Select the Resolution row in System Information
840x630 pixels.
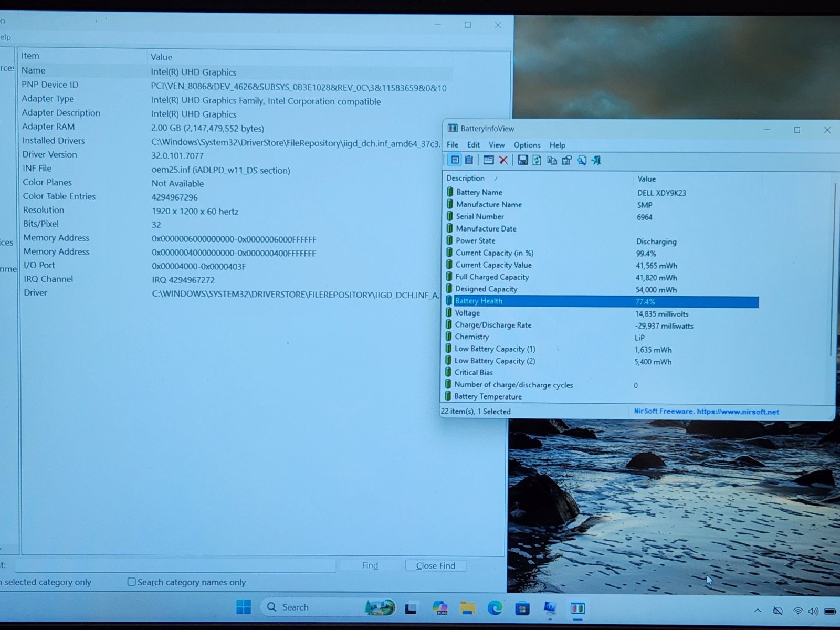[236, 211]
